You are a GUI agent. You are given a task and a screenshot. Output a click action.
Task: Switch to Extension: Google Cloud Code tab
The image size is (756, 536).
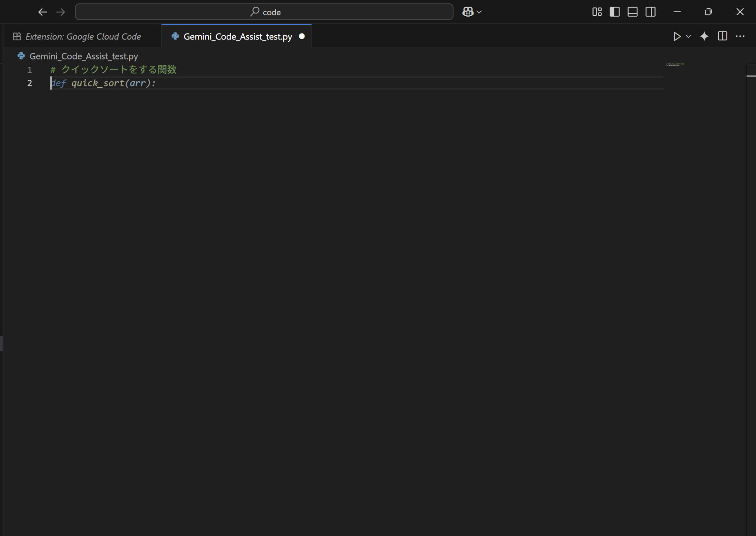(82, 36)
